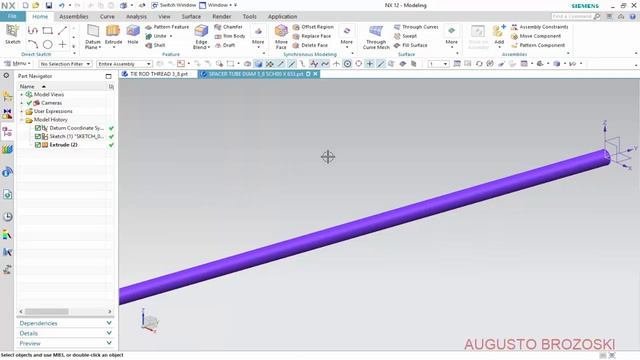Click the Trim Body command
The width and height of the screenshot is (640, 360).
tap(230, 36)
